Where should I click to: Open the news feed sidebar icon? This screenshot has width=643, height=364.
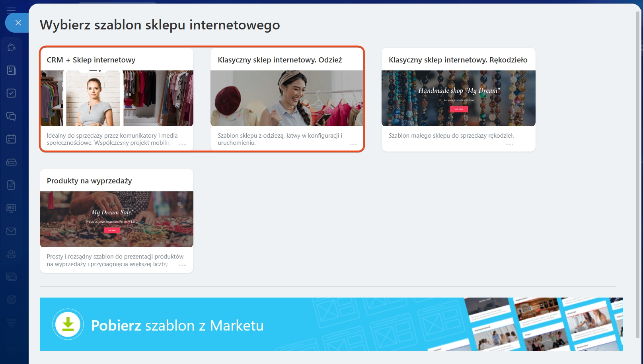(12, 70)
